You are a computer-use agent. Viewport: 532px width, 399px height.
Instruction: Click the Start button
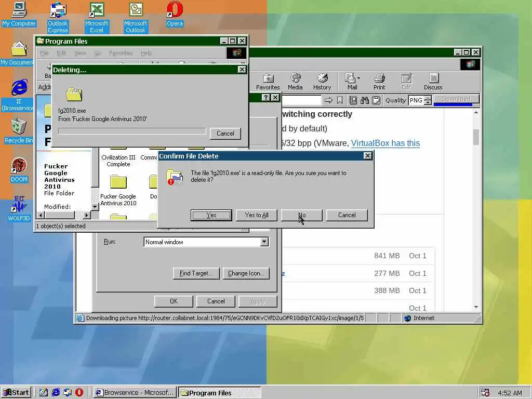tap(16, 393)
